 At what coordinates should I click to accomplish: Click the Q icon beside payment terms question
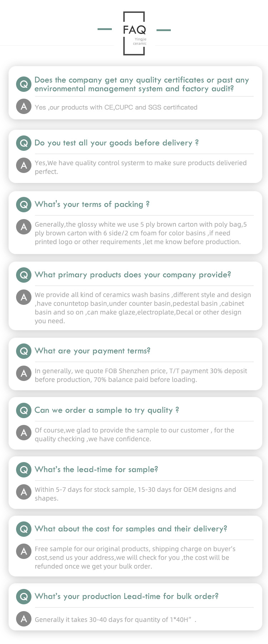point(24,351)
